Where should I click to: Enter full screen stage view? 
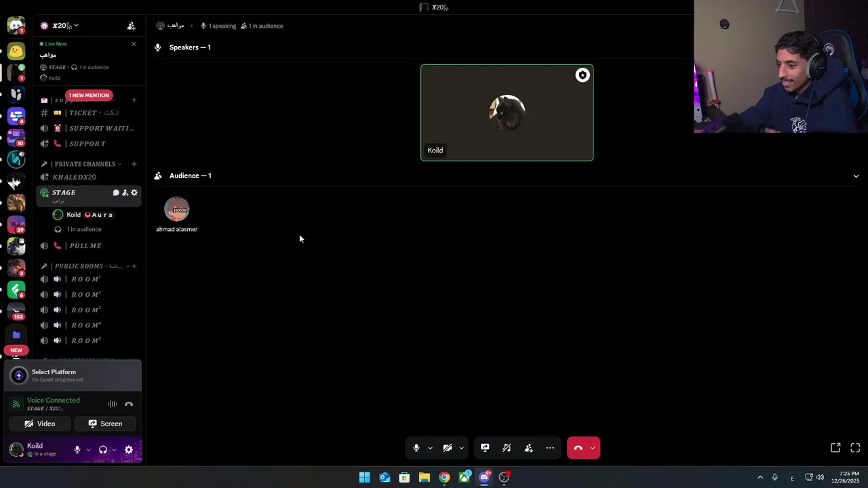click(855, 448)
